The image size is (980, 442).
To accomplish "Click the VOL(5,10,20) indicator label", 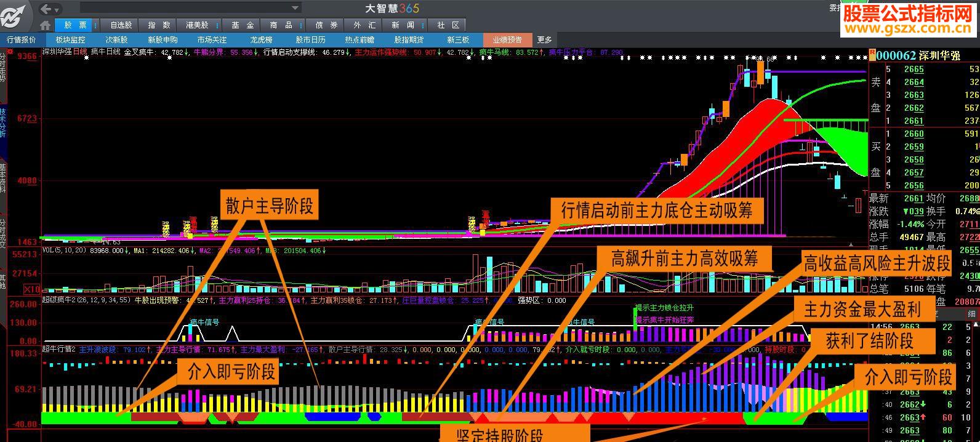I will coord(65,251).
